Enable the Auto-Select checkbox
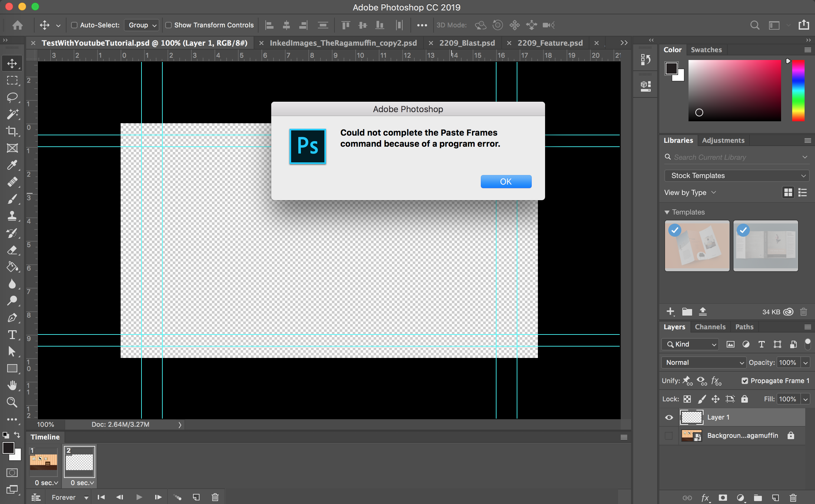The width and height of the screenshot is (815, 504). (74, 25)
